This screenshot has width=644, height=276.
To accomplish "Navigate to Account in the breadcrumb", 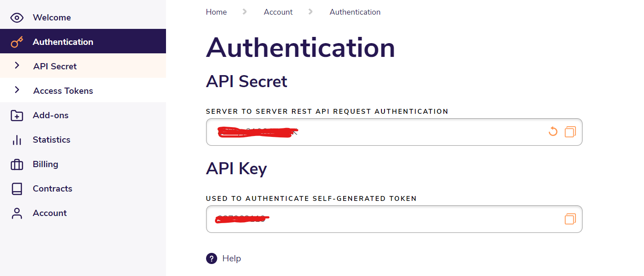I will pyautogui.click(x=278, y=12).
